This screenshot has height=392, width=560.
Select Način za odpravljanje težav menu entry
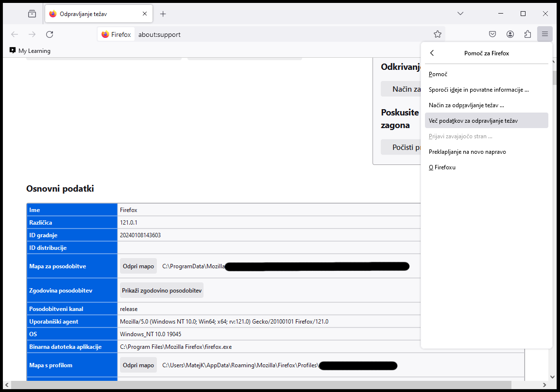tap(487, 105)
